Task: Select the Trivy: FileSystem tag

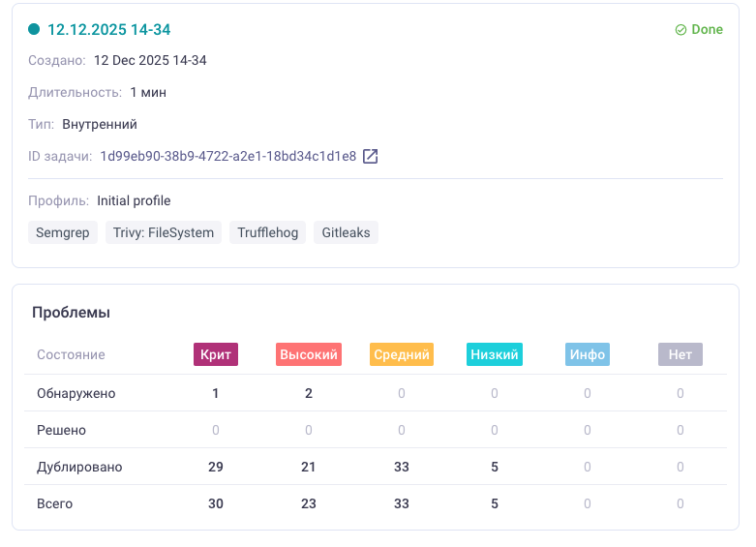Action: click(163, 232)
